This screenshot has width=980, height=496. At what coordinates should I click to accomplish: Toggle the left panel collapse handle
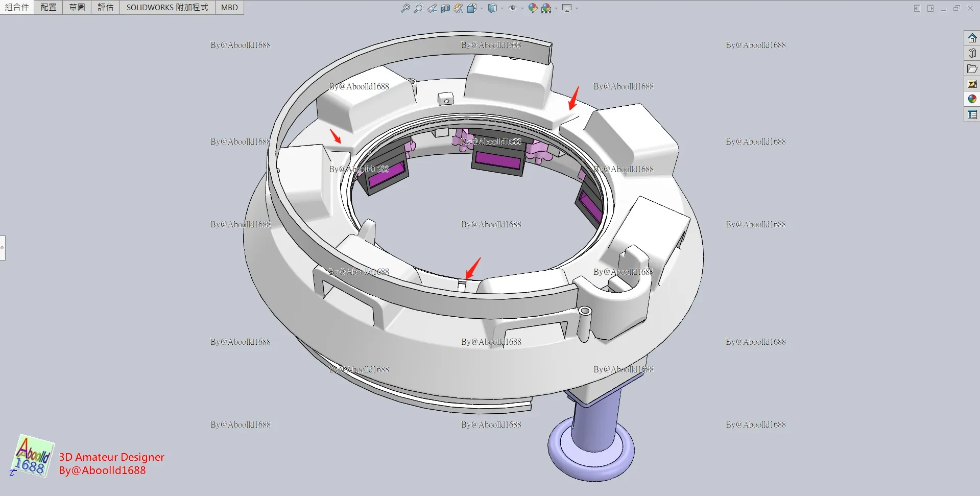3,248
